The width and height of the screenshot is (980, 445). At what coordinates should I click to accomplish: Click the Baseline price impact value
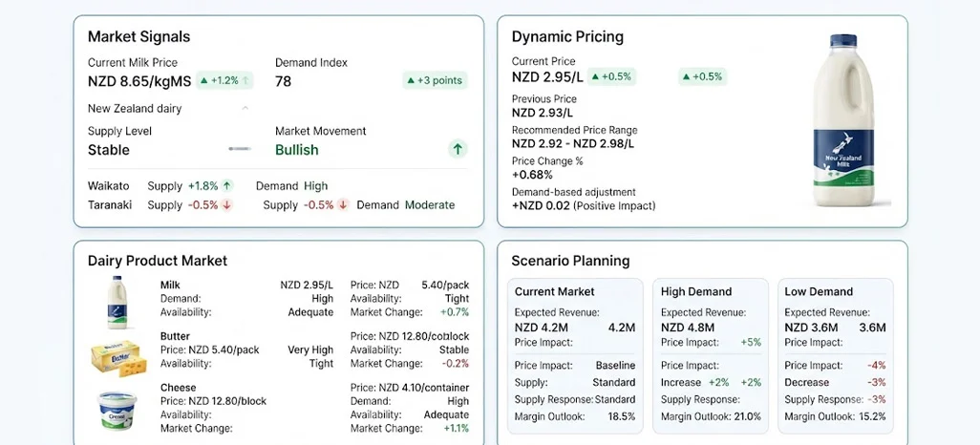[x=616, y=365]
